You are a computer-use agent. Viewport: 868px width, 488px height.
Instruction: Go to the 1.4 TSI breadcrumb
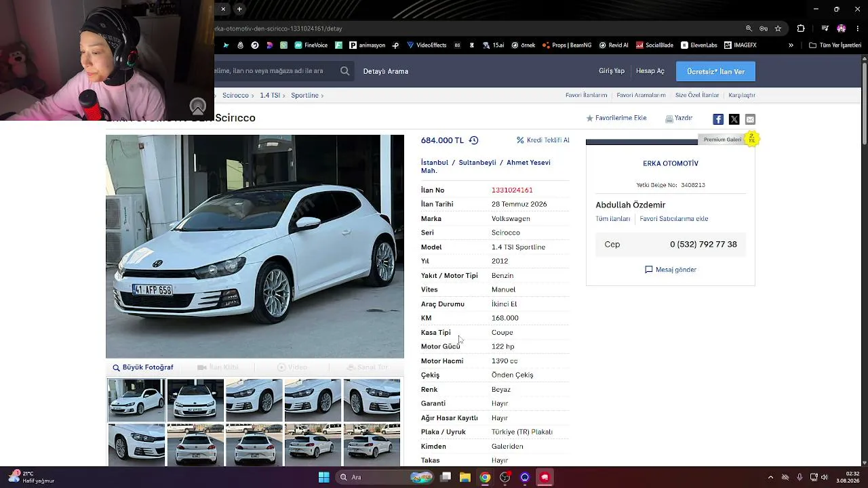point(270,96)
